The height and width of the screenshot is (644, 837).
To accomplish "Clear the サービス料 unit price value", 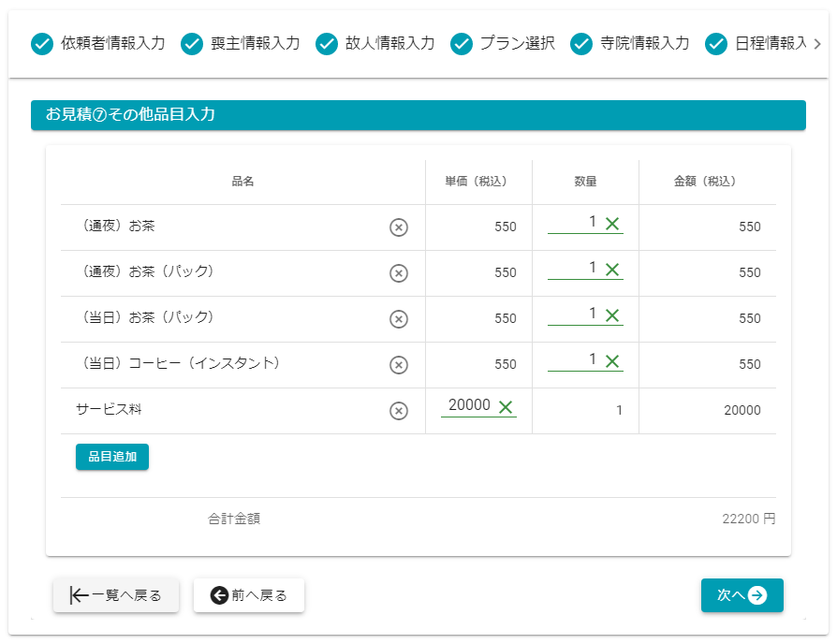I will point(506,406).
